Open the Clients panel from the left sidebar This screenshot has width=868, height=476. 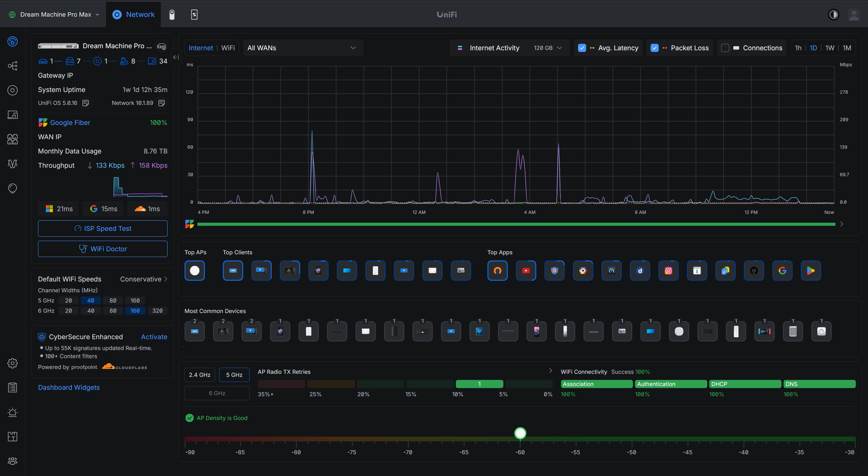click(12, 115)
